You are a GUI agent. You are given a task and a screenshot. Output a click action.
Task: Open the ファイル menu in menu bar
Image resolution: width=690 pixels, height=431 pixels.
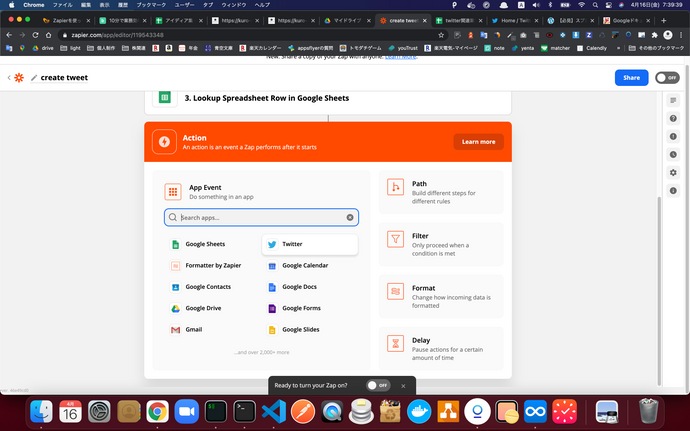(62, 5)
